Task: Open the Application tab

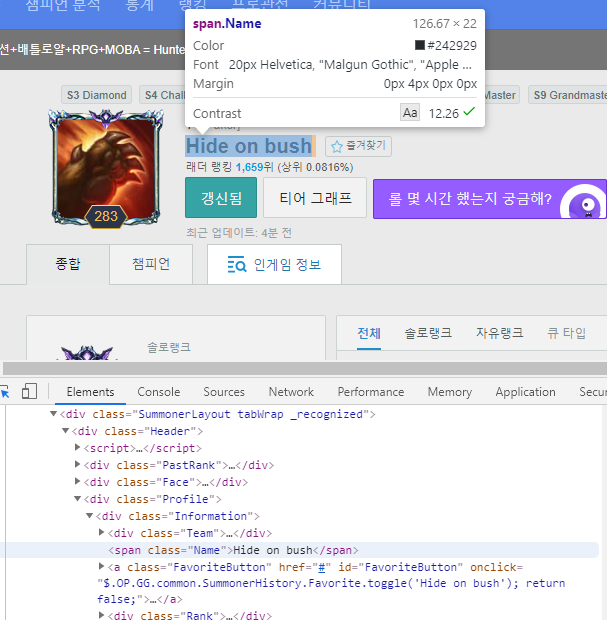Action: [525, 392]
